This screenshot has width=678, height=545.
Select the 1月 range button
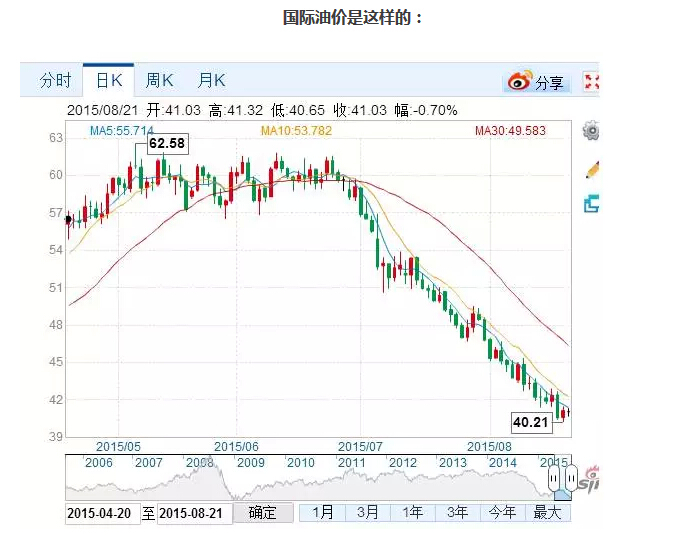pyautogui.click(x=323, y=512)
